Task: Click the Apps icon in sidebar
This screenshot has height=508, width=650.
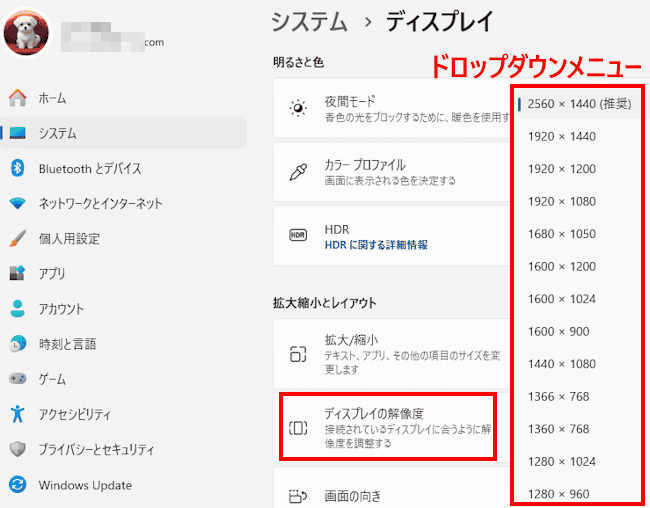Action: 17,273
